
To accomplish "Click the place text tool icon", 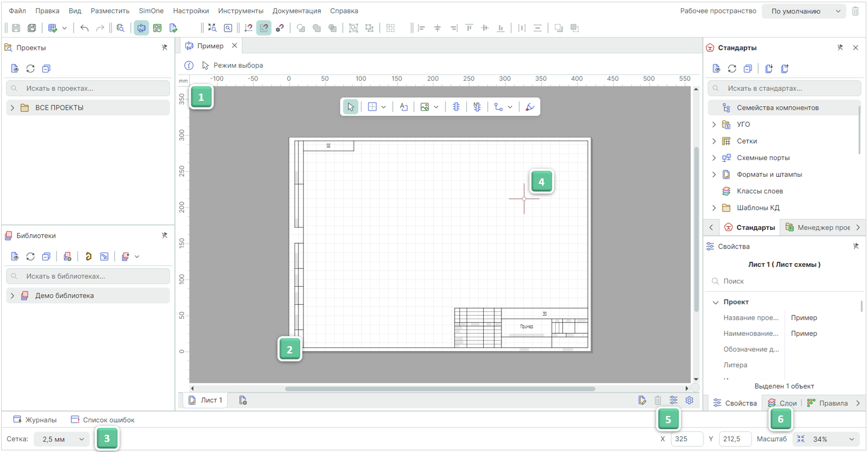I will click(x=404, y=107).
